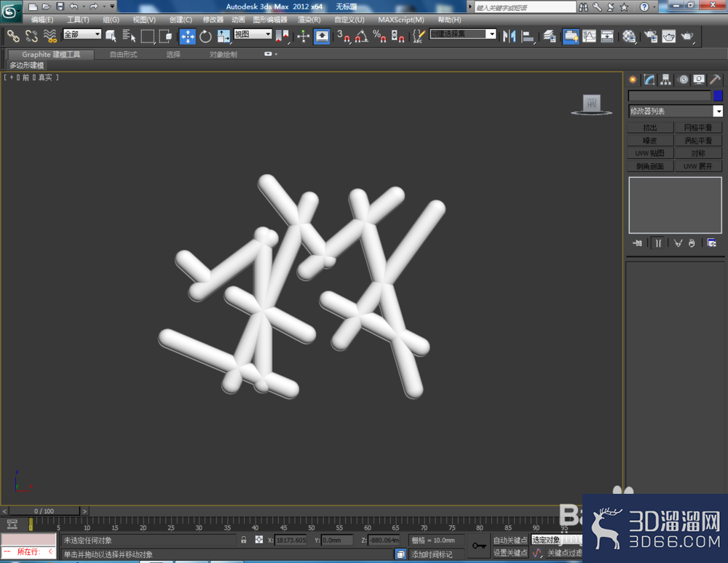Open the Undo history dropdown arrow

click(x=84, y=7)
